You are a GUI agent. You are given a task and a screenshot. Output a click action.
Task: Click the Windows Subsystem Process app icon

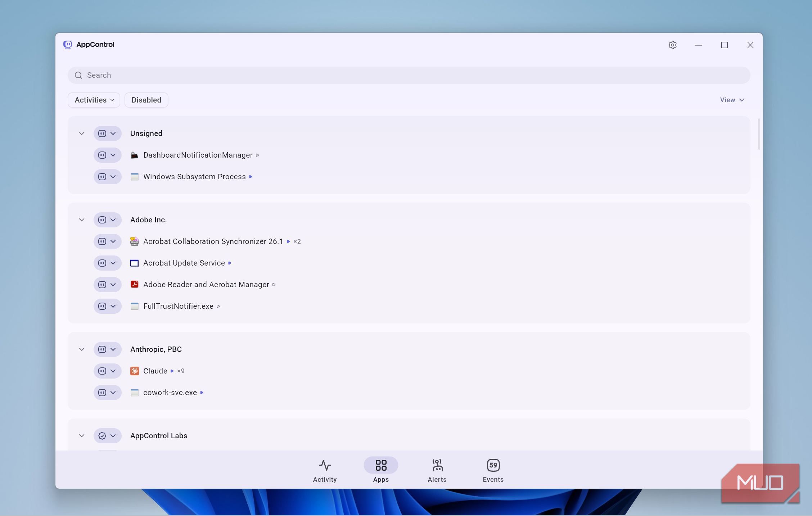(x=134, y=177)
